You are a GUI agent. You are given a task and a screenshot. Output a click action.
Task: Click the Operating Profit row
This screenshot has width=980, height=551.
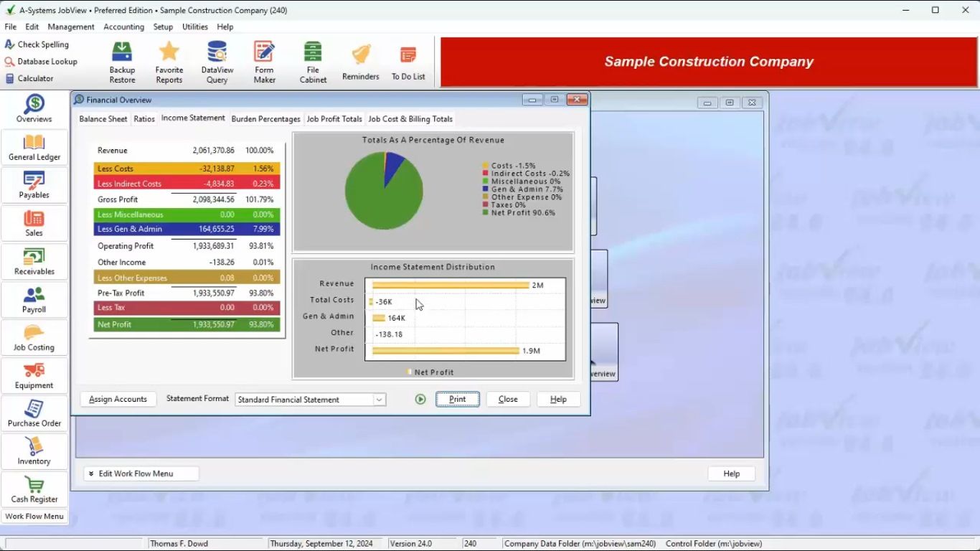(187, 246)
